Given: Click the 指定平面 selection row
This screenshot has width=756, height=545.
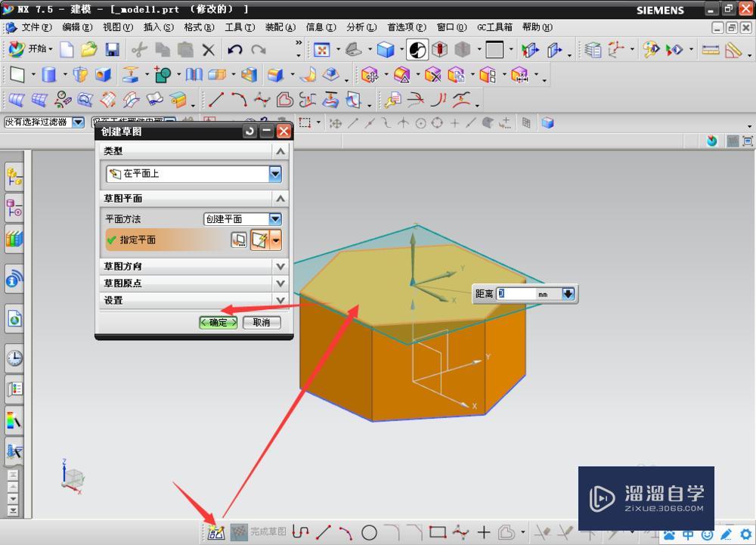Looking at the screenshot, I should (193, 240).
